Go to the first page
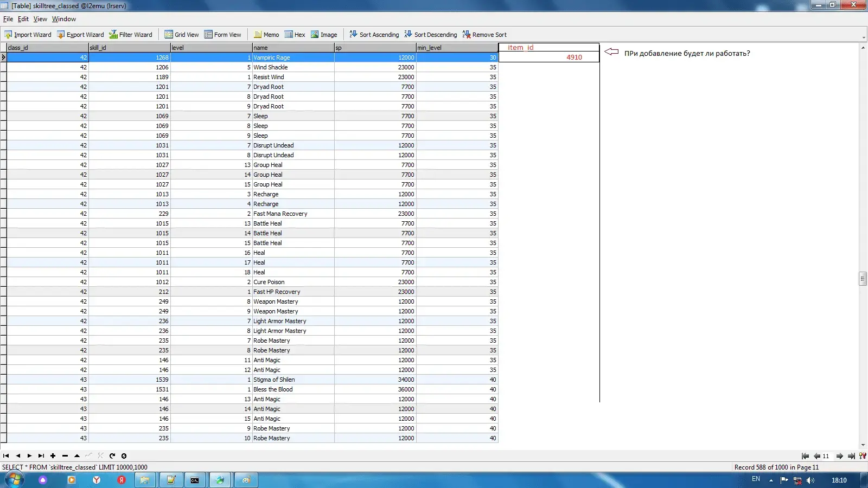868x488 pixels. 805,456
